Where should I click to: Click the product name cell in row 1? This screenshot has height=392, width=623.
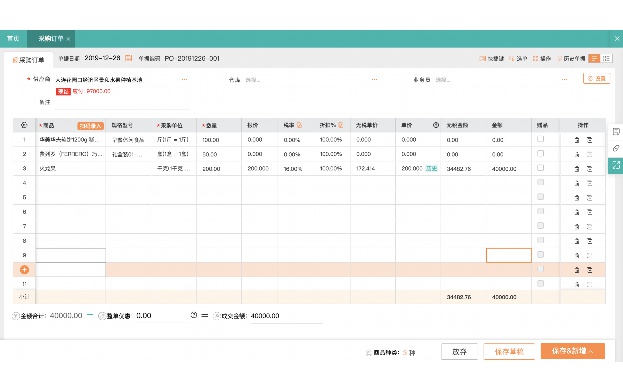(71, 140)
